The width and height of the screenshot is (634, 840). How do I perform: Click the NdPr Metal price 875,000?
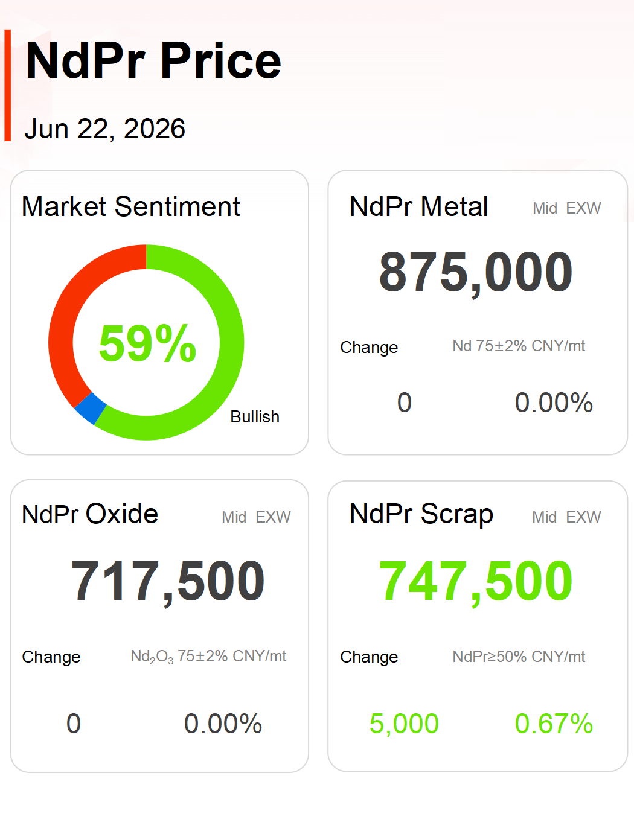click(x=476, y=273)
